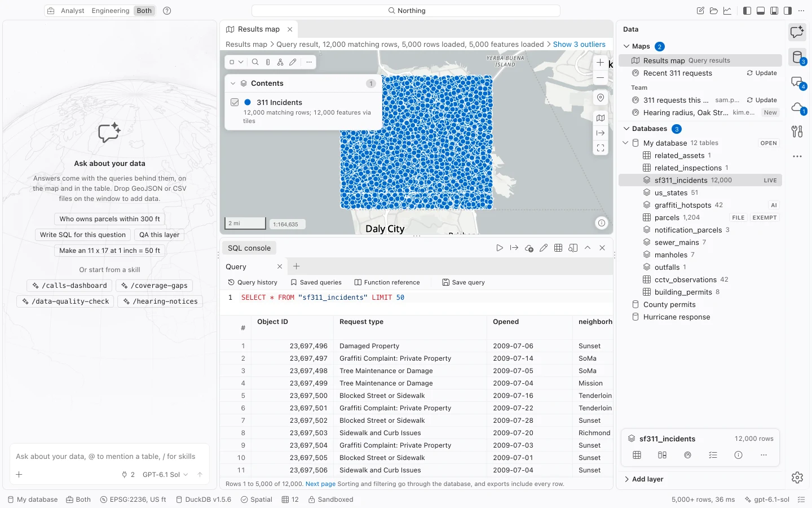Open Function reference

387,282
